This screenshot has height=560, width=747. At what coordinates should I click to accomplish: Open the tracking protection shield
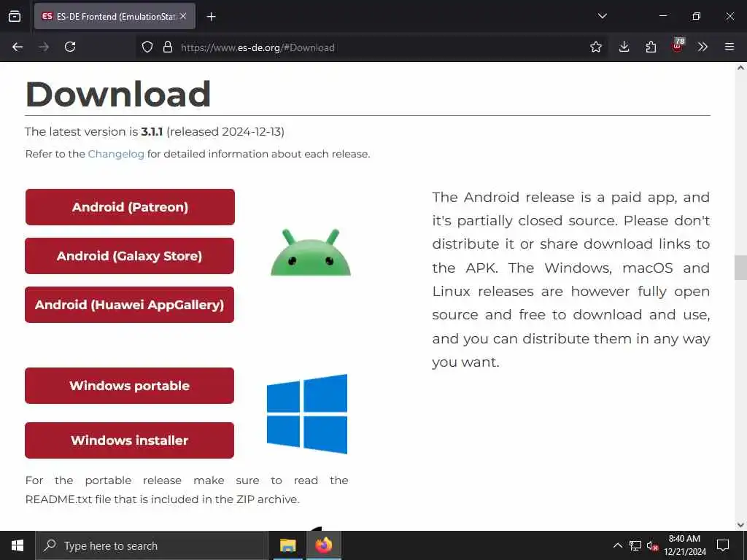[147, 47]
